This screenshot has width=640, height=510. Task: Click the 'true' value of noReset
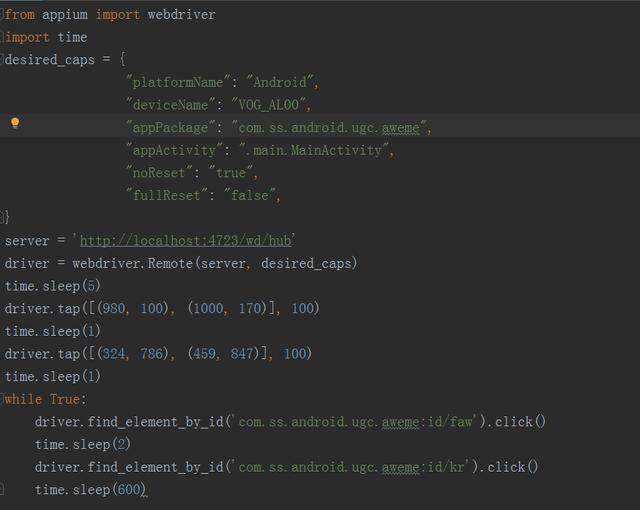[x=231, y=173]
